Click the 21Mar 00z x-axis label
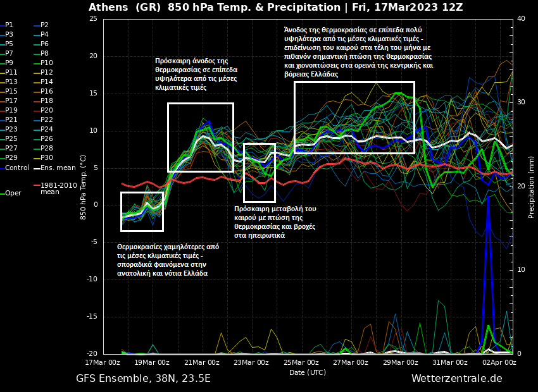Viewport: 538px width, 392px height. click(x=202, y=363)
